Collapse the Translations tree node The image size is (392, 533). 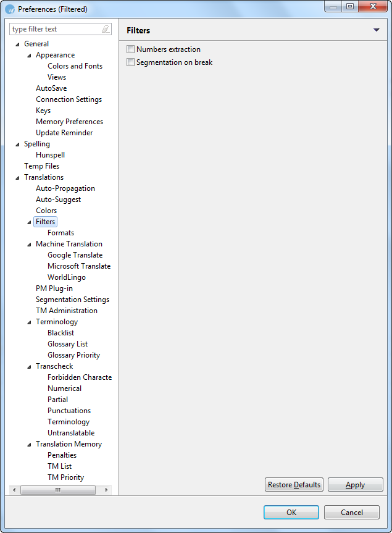pos(18,178)
